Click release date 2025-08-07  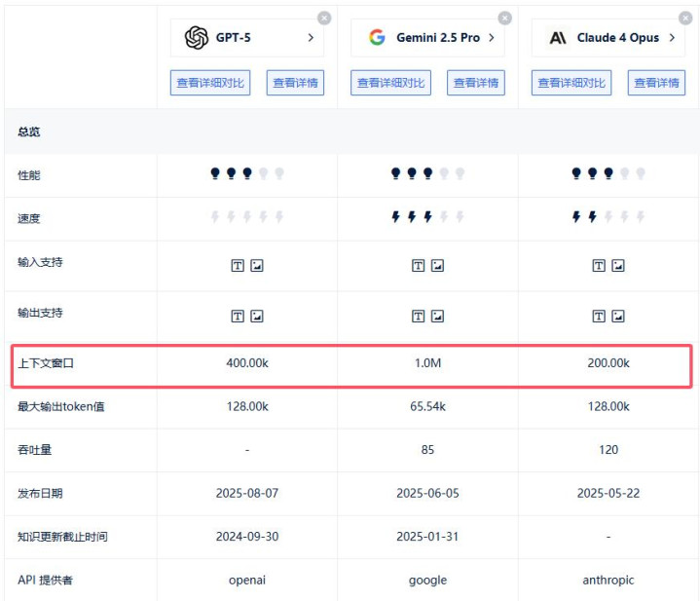[247, 493]
